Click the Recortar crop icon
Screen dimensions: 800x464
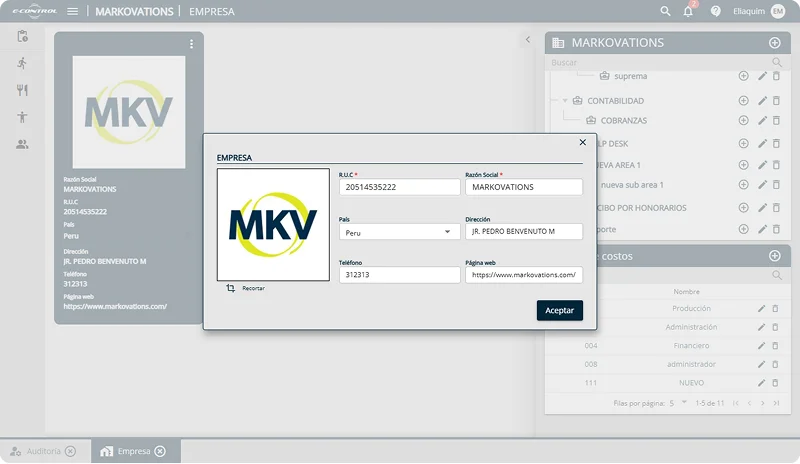click(x=231, y=288)
